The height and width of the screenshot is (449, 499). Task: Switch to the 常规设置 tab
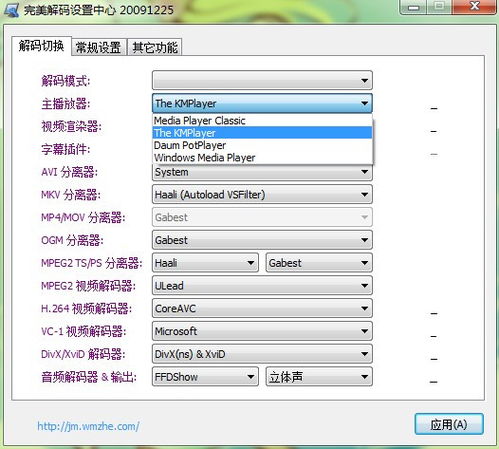point(98,47)
